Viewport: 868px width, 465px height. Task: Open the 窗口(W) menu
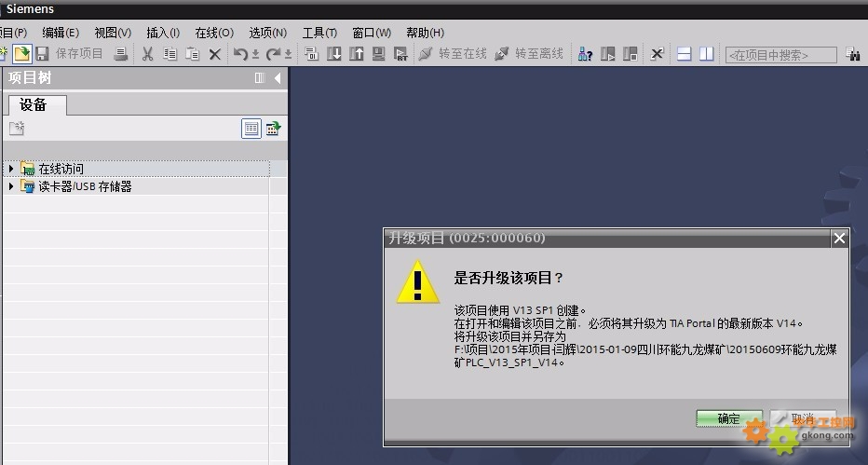click(372, 33)
